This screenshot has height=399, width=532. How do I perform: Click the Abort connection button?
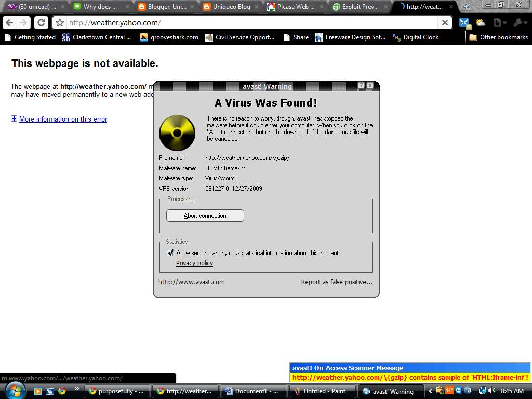(x=205, y=216)
